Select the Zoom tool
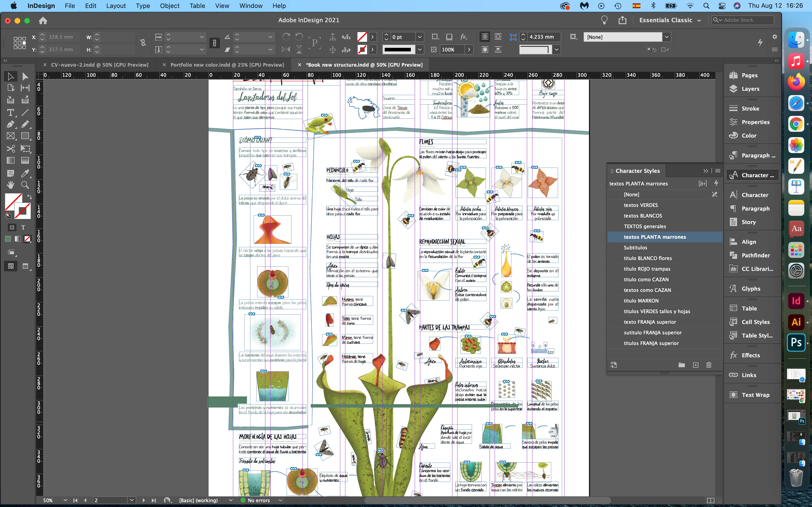 point(25,185)
